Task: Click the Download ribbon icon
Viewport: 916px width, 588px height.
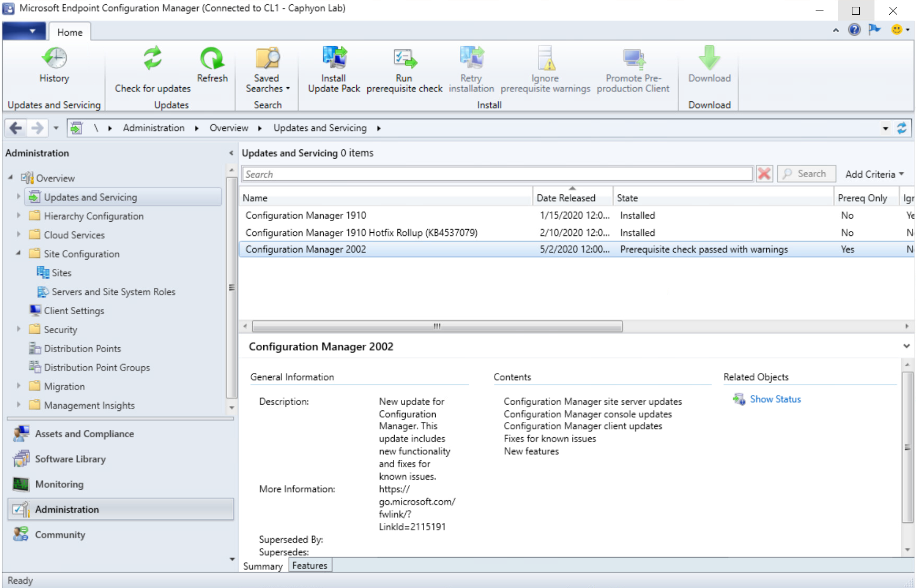Action: (x=709, y=58)
